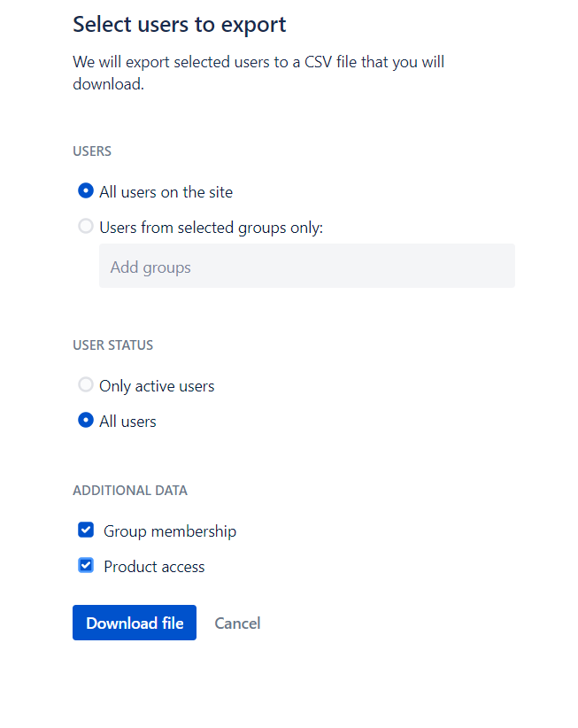Click the USER STATUS section header
This screenshot has width=578, height=728.
tap(112, 345)
